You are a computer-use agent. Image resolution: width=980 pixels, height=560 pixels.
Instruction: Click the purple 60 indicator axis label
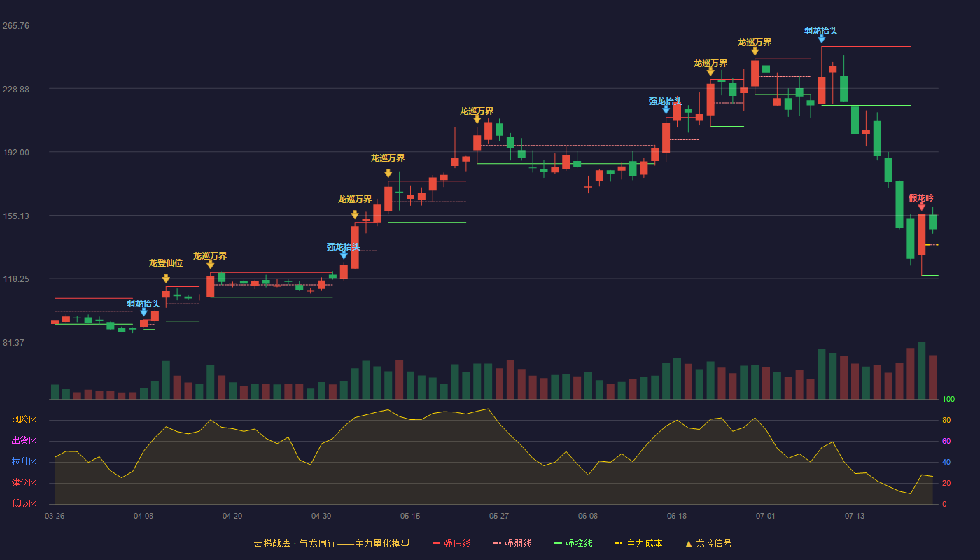click(946, 441)
